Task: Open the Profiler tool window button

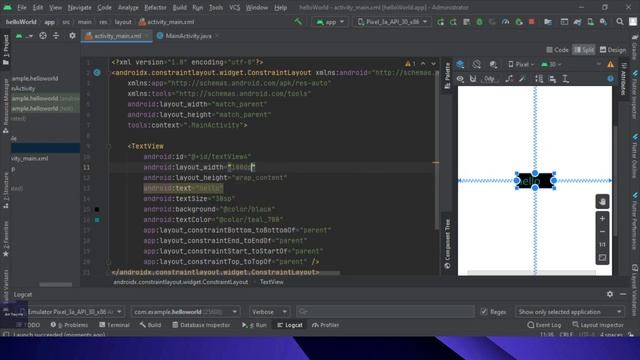Action: point(325,325)
